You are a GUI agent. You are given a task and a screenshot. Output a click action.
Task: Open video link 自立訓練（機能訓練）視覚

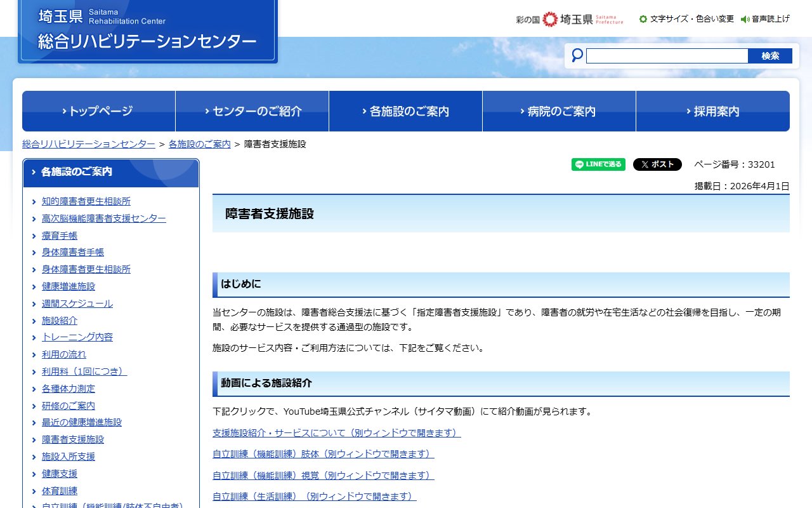pos(324,475)
